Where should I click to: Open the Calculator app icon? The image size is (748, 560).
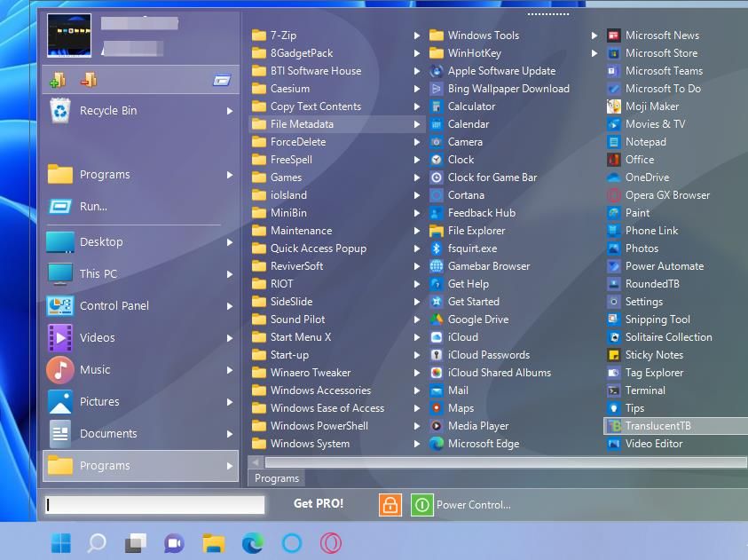(x=436, y=106)
